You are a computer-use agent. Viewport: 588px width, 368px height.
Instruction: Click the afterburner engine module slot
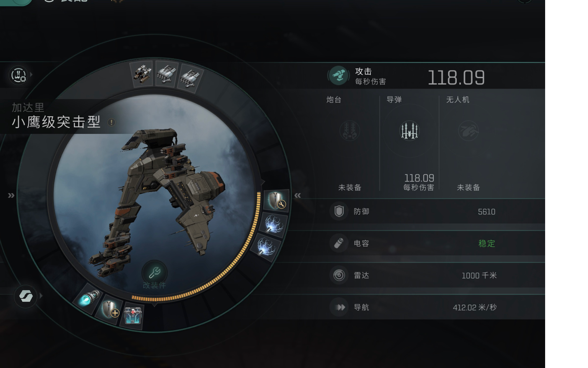(x=88, y=299)
